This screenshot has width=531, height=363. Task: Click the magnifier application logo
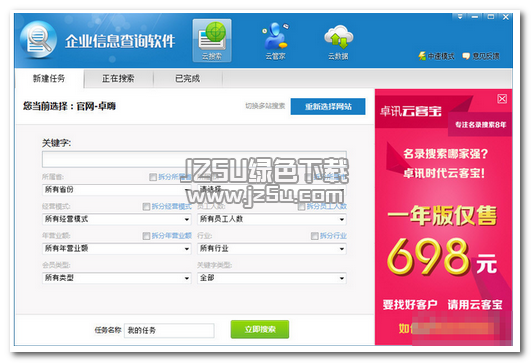pyautogui.click(x=38, y=40)
